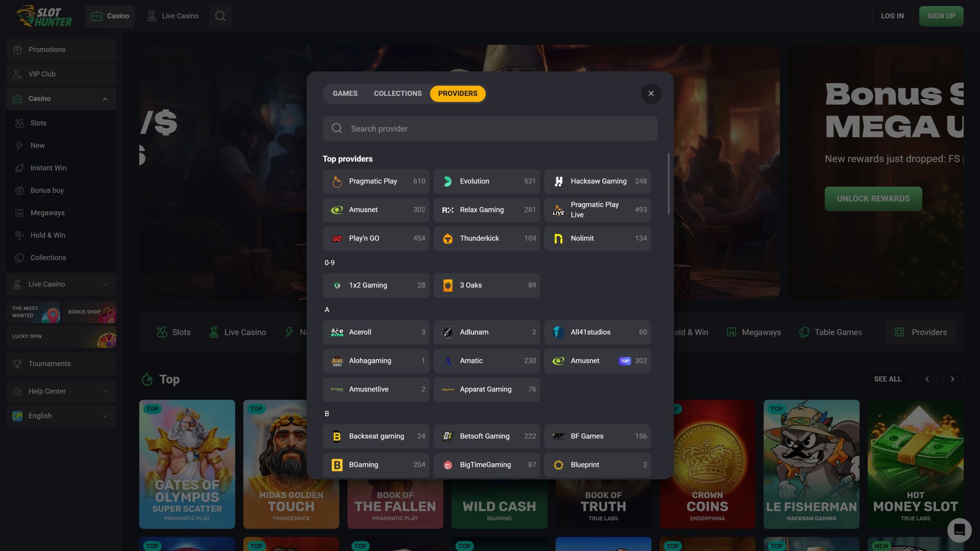Show next Top games with right arrow

click(x=952, y=379)
